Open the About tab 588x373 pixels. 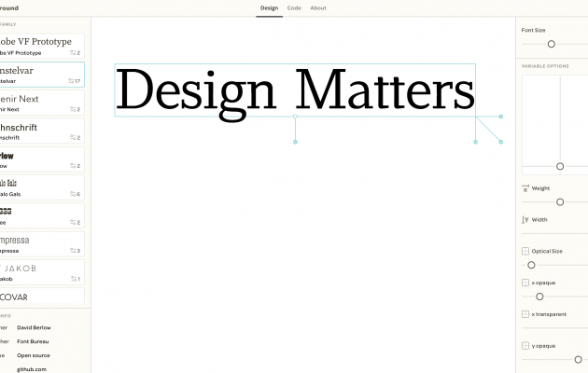click(x=318, y=7)
